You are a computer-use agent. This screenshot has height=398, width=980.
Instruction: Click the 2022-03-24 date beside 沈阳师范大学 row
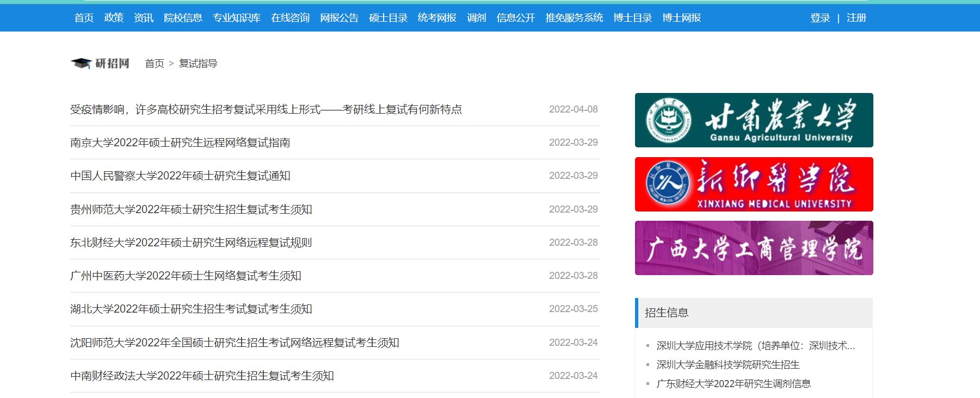point(574,343)
